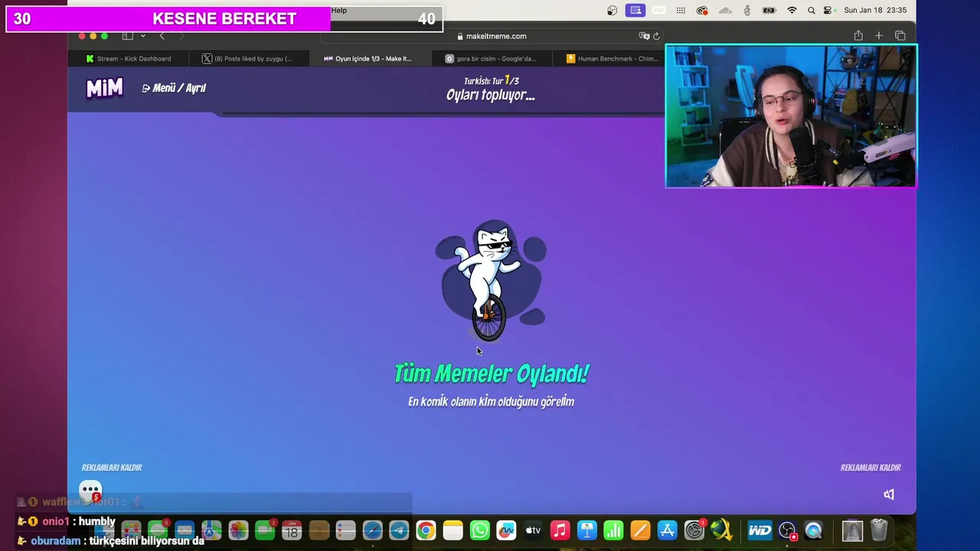Open Safari from the dock
980x551 pixels.
(372, 530)
